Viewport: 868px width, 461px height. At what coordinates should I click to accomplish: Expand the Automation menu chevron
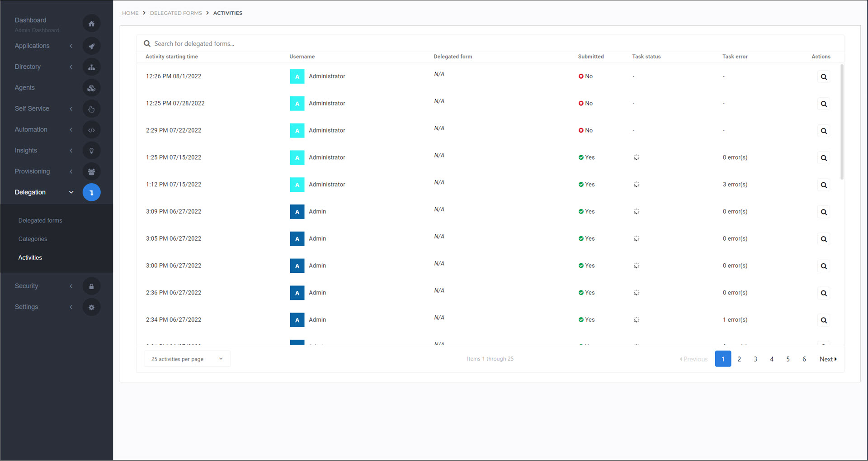click(71, 130)
